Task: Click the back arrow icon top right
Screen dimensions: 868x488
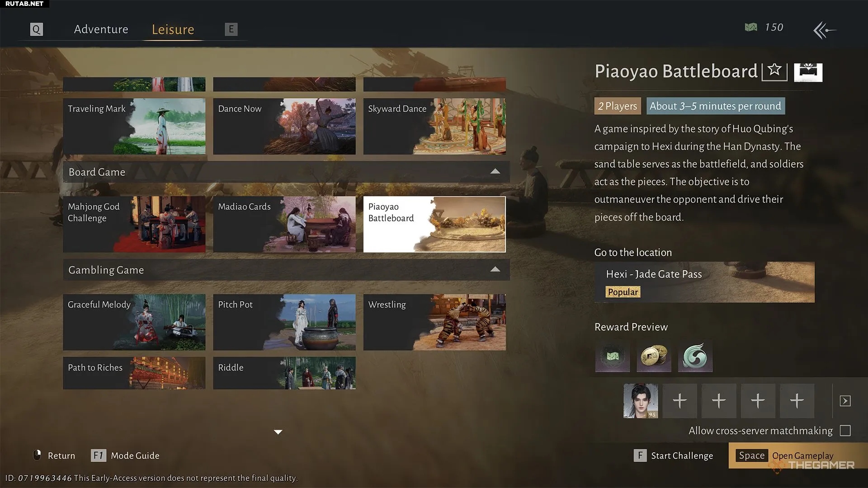Action: click(824, 30)
